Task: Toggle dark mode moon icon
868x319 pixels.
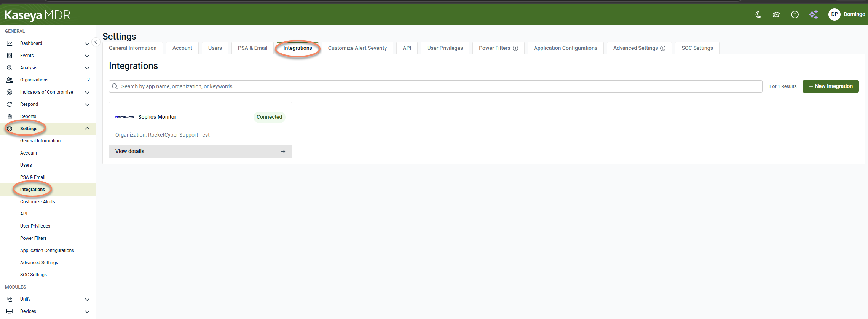Action: [758, 14]
